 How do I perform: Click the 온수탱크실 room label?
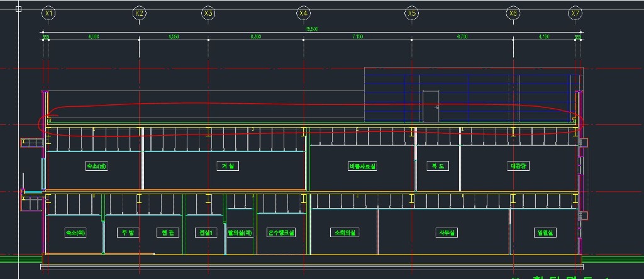281,232
